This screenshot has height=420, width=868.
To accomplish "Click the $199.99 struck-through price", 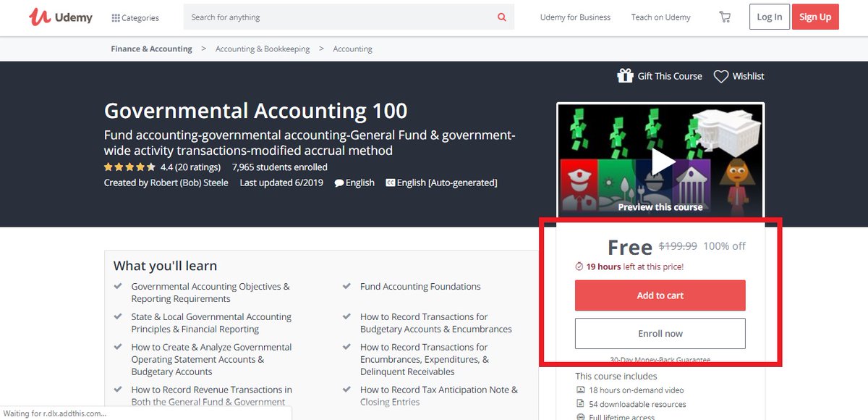I will click(x=678, y=246).
